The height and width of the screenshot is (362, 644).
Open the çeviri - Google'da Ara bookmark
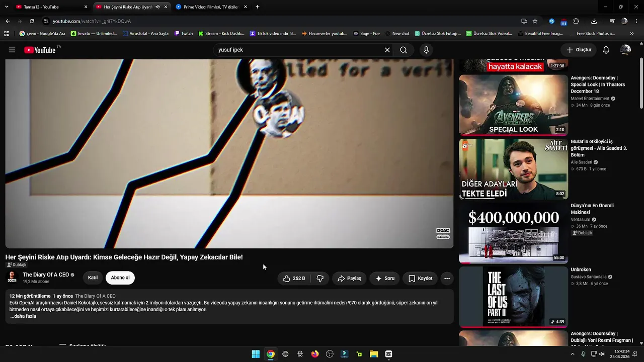pos(42,34)
